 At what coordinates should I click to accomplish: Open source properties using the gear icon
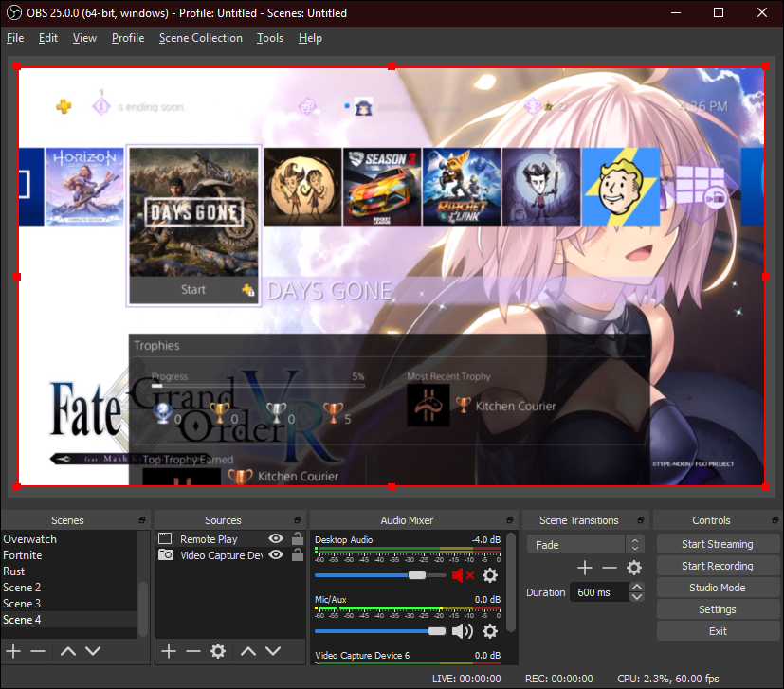point(218,651)
